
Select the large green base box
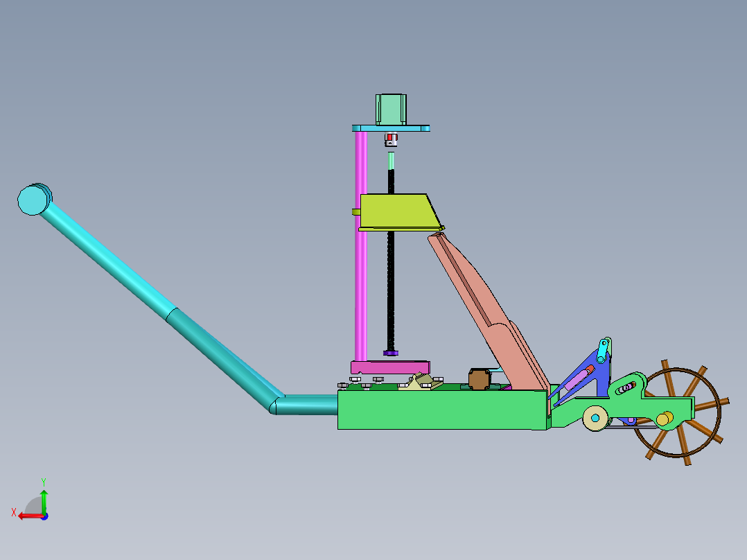click(443, 410)
